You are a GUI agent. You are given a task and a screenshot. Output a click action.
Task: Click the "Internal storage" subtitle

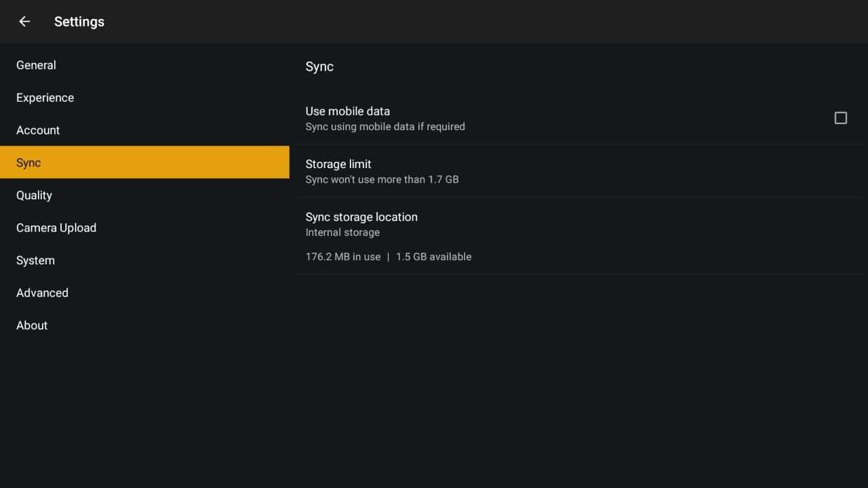coord(342,232)
